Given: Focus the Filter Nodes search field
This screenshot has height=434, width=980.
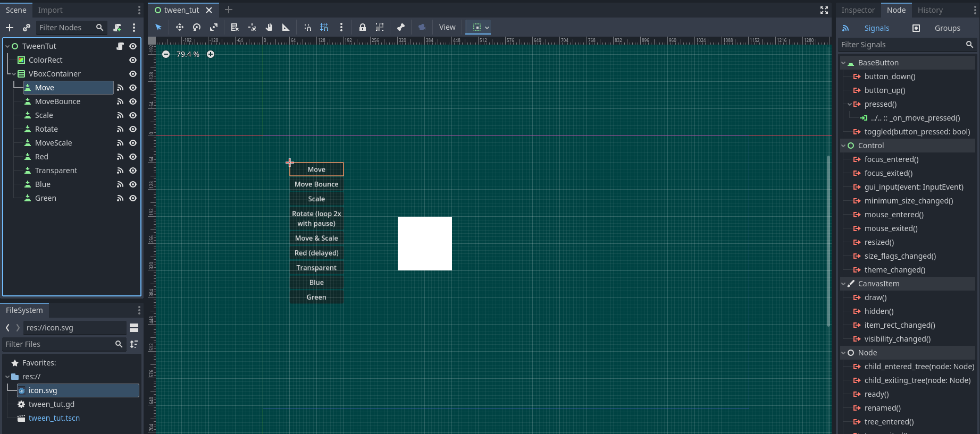Looking at the screenshot, I should pyautogui.click(x=71, y=28).
